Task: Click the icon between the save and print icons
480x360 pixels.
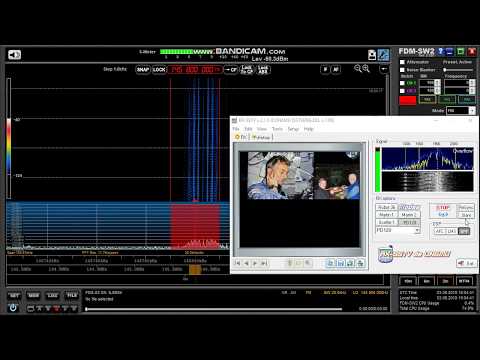Action: (x=350, y=263)
